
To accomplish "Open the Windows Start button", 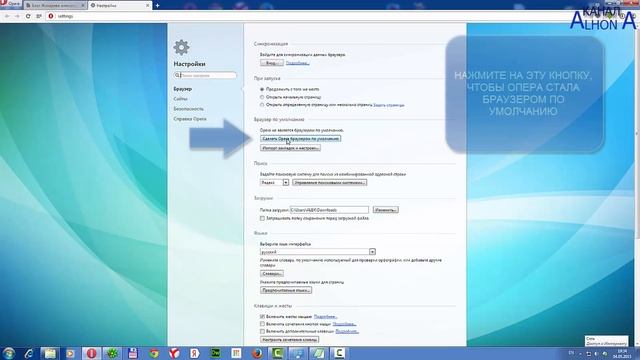I will [x=9, y=353].
